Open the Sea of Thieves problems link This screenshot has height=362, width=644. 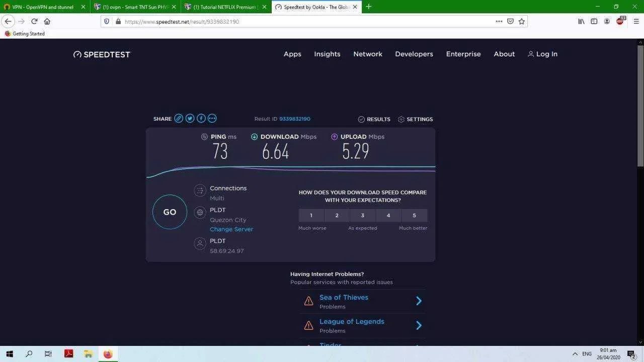(344, 298)
